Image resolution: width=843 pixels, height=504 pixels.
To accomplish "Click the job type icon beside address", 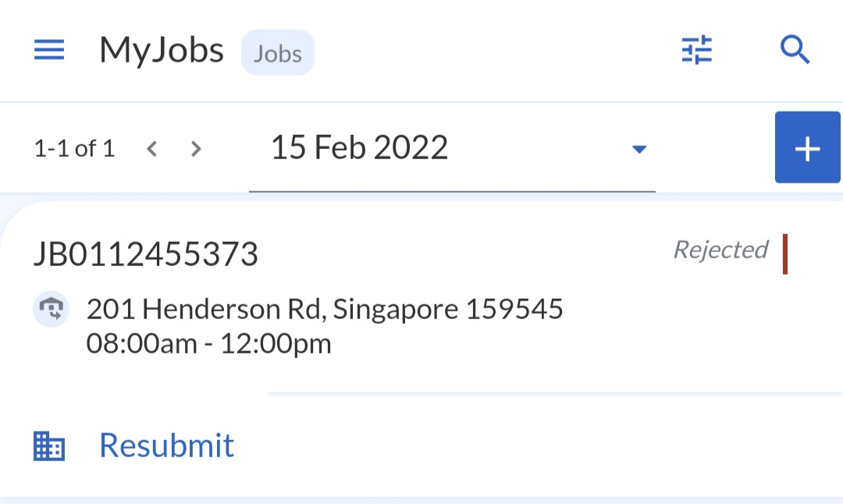I will point(51,310).
